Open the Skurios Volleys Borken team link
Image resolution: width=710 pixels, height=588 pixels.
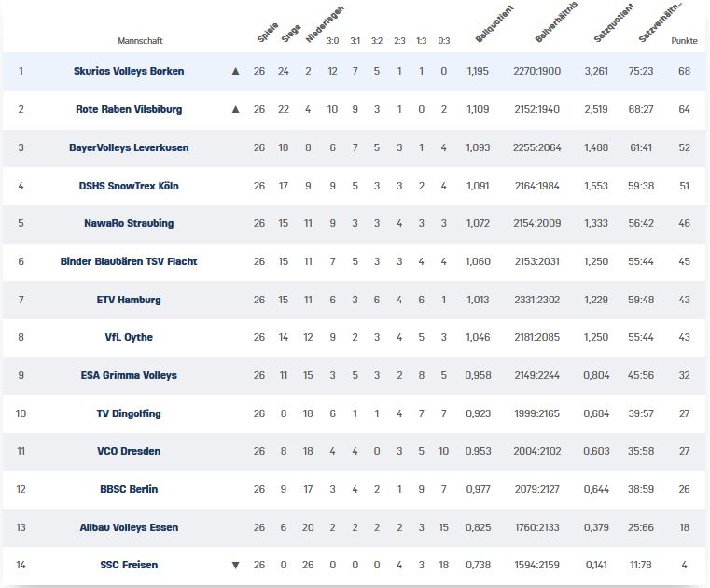click(x=129, y=71)
